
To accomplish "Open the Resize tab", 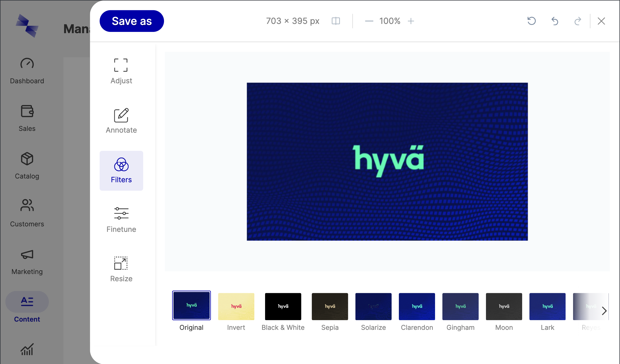I will [121, 270].
